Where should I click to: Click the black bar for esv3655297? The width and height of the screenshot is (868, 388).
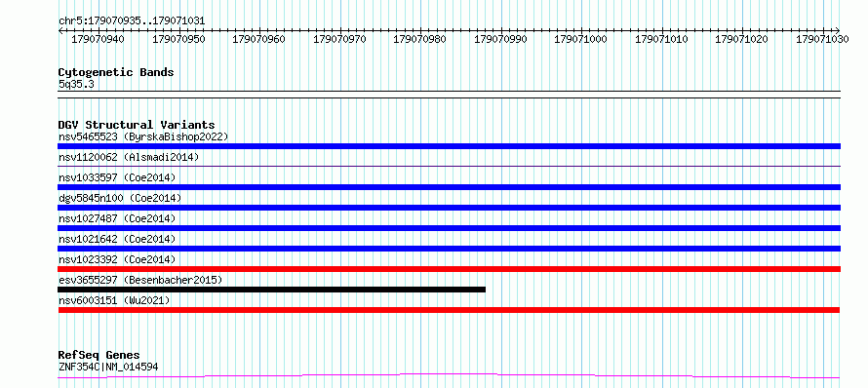click(x=272, y=290)
